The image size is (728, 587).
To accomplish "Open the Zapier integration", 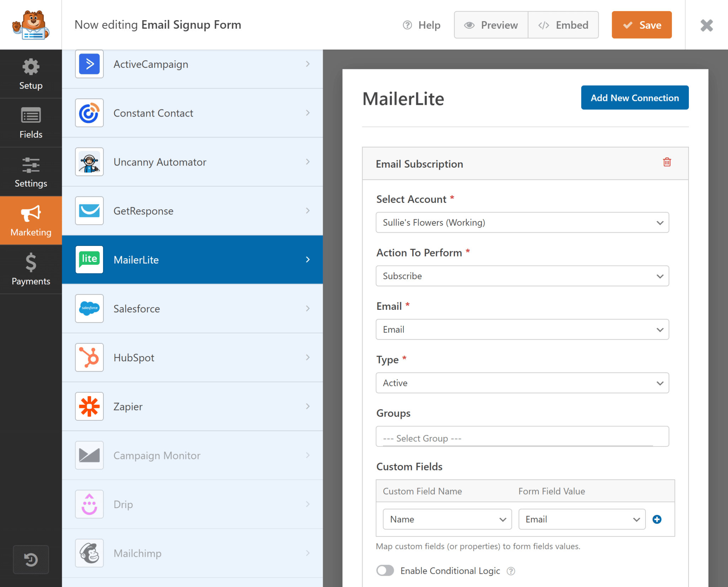I will [x=89, y=406].
